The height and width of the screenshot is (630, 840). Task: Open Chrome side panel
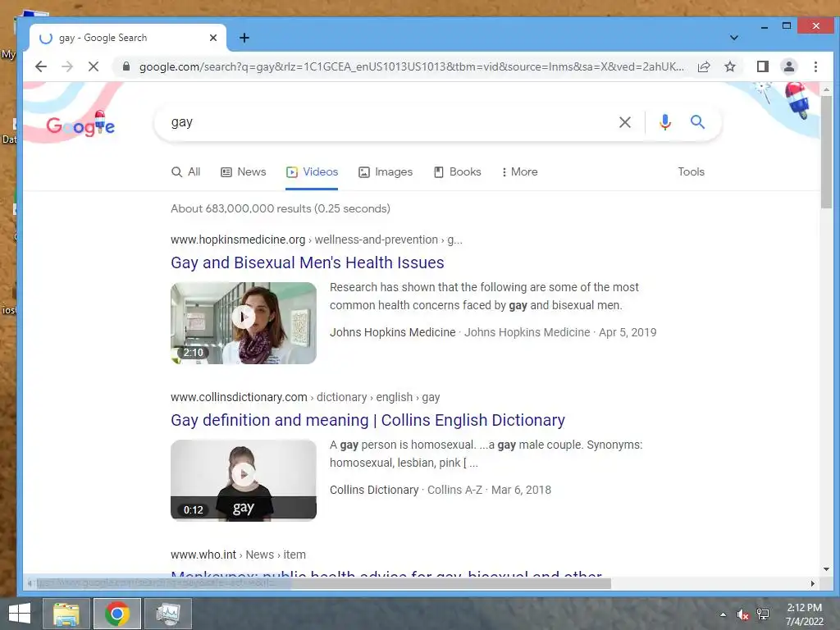point(763,66)
